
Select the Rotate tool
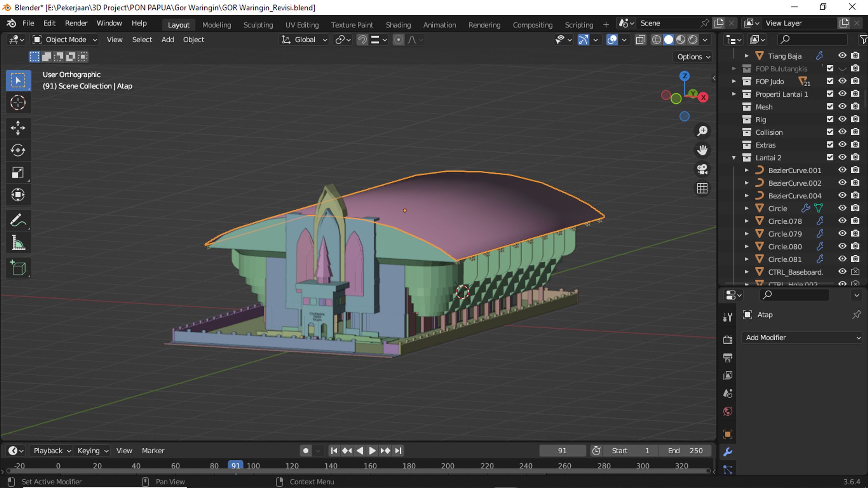click(18, 150)
